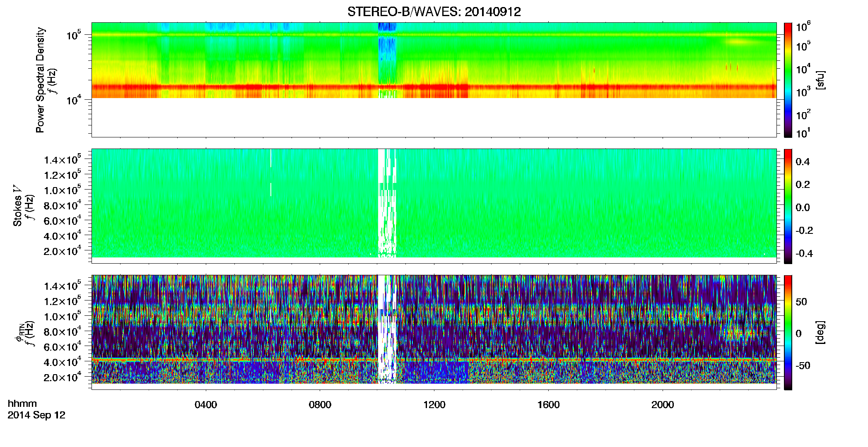Click the [deg] unit label
The image size is (868, 447).
(820, 332)
